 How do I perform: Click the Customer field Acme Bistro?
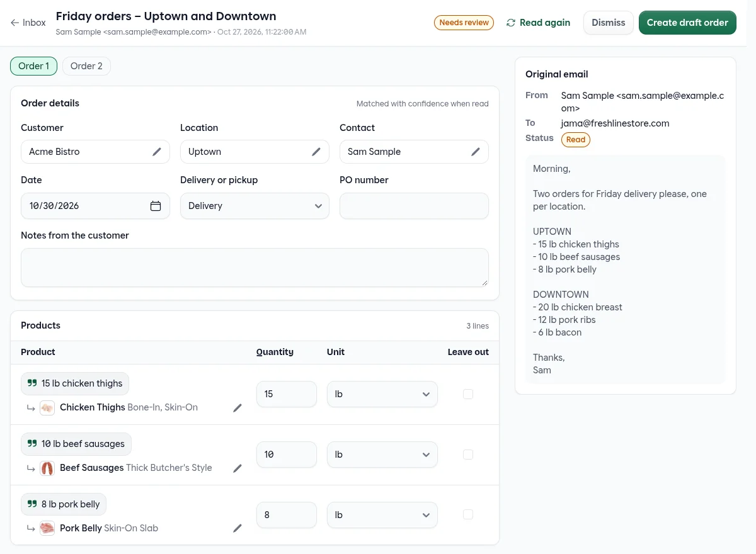[x=95, y=152]
